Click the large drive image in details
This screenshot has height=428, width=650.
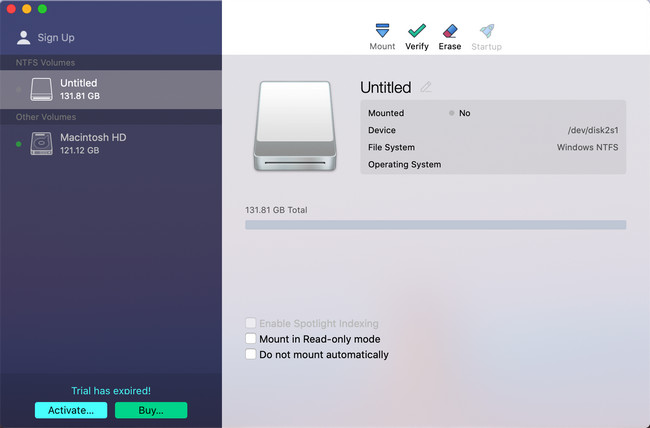point(295,126)
